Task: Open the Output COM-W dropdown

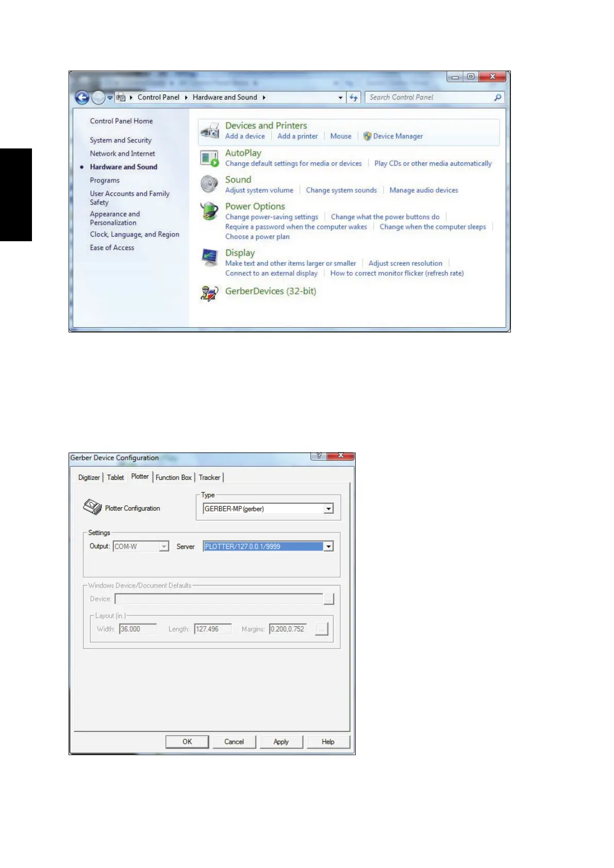Action: click(x=164, y=546)
